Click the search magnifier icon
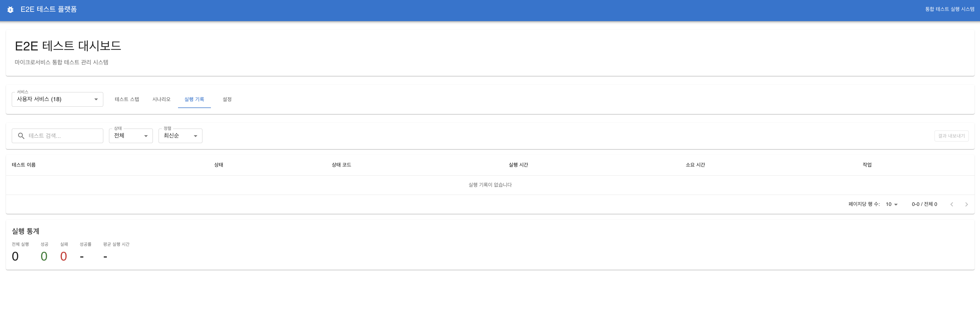 point(21,136)
